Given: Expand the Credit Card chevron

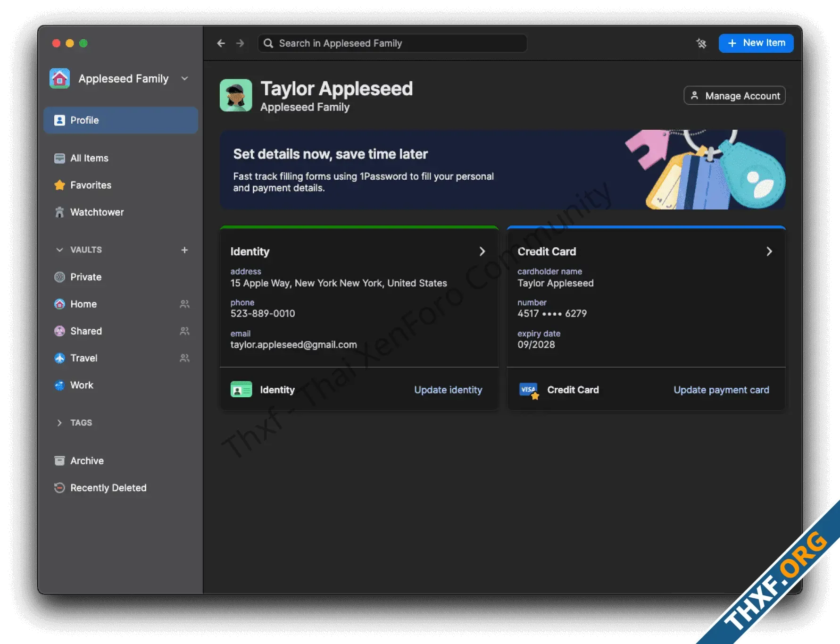Looking at the screenshot, I should pos(769,251).
